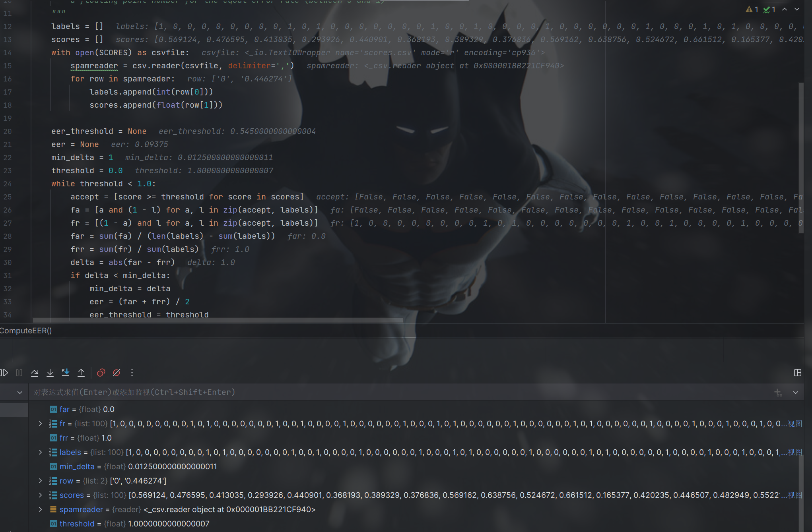This screenshot has height=532, width=812.
Task: Expand the spamreader variable node
Action: click(x=40, y=509)
